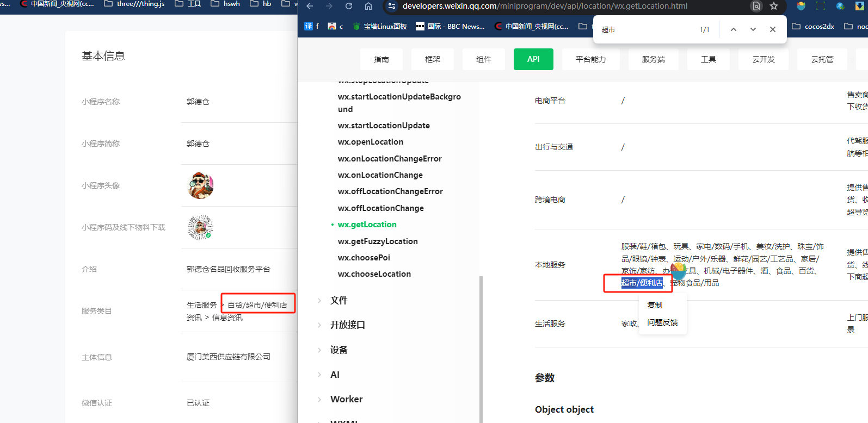Screen dimensions: 868x423
Task: Open the 平台能力 tab
Action: click(591, 59)
